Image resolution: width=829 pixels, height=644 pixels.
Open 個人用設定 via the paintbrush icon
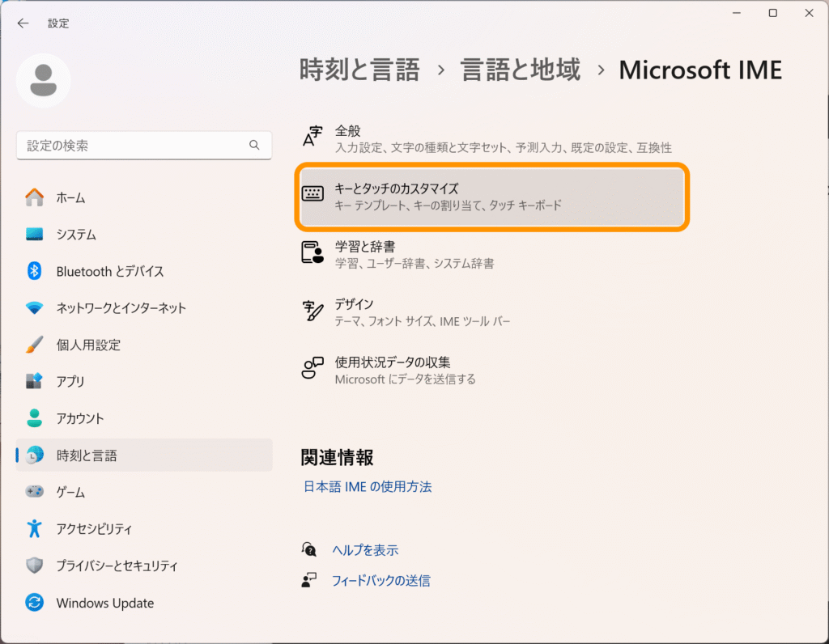point(34,345)
